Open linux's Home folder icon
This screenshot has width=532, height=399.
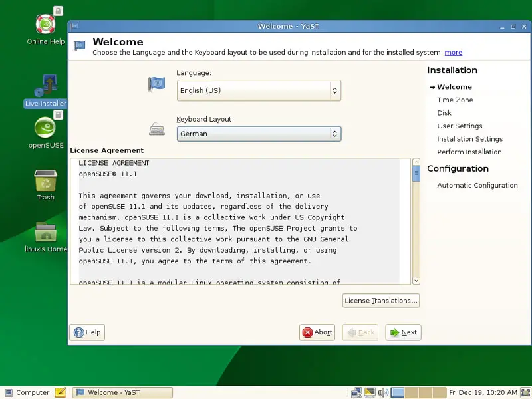(45, 237)
